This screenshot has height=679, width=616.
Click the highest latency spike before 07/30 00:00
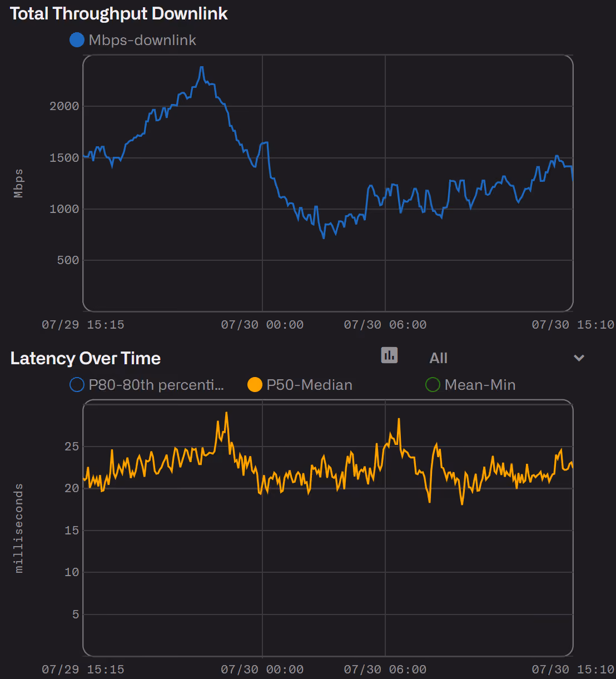[226, 413]
